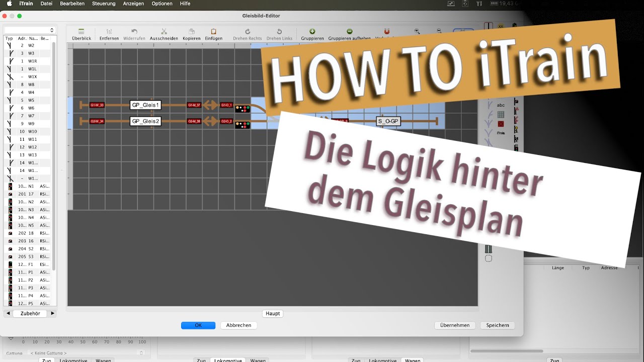Select row W13 in accessory list

point(28,155)
